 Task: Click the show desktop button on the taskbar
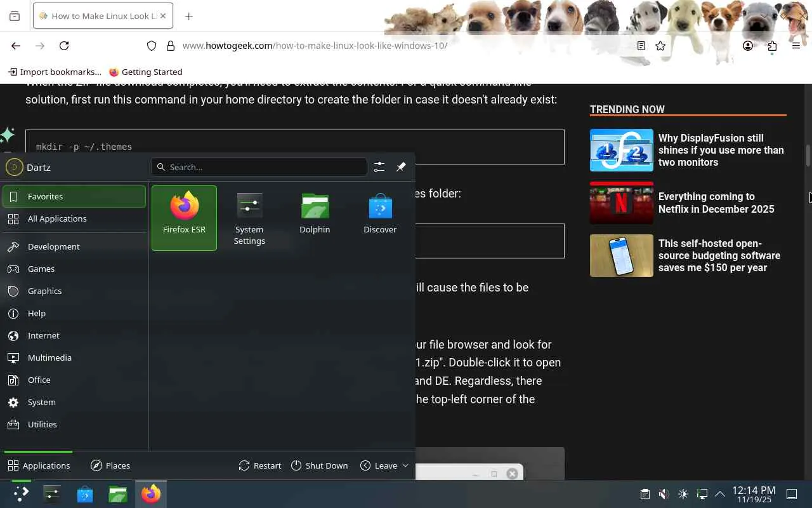(792, 494)
